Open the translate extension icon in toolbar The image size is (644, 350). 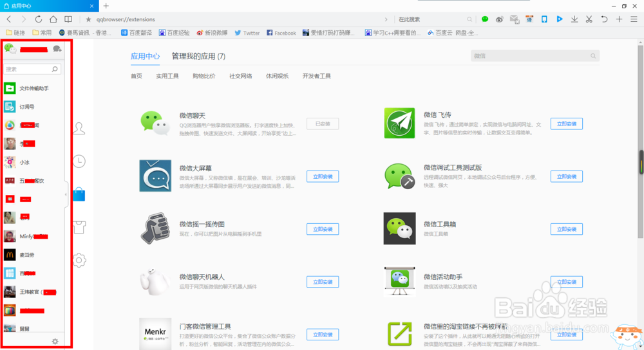coord(529,19)
